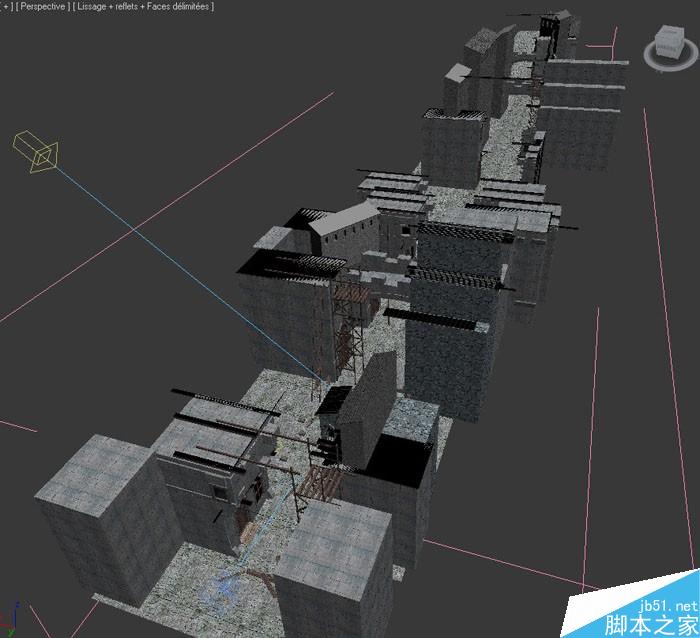700x638 pixels.
Task: Select the yellow camera object
Action: pos(36,152)
